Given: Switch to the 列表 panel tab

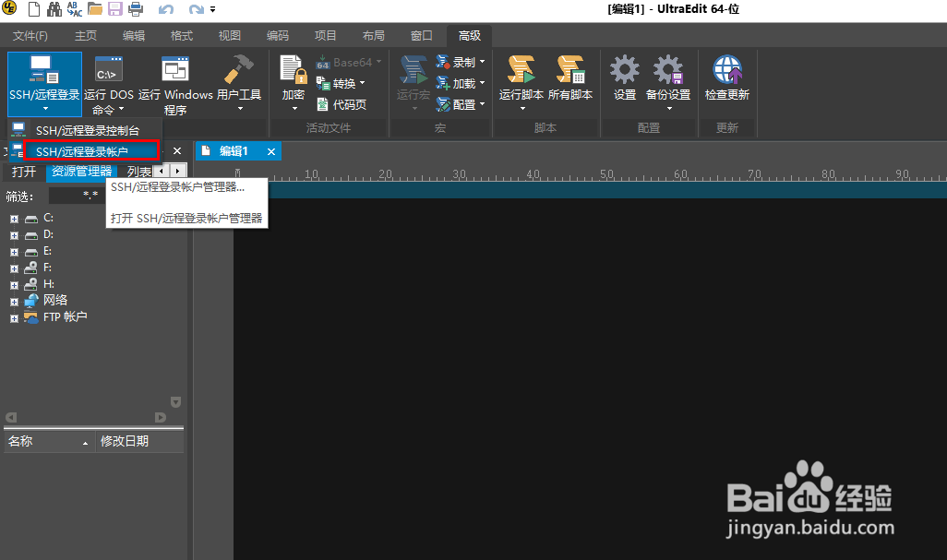Looking at the screenshot, I should point(138,172).
